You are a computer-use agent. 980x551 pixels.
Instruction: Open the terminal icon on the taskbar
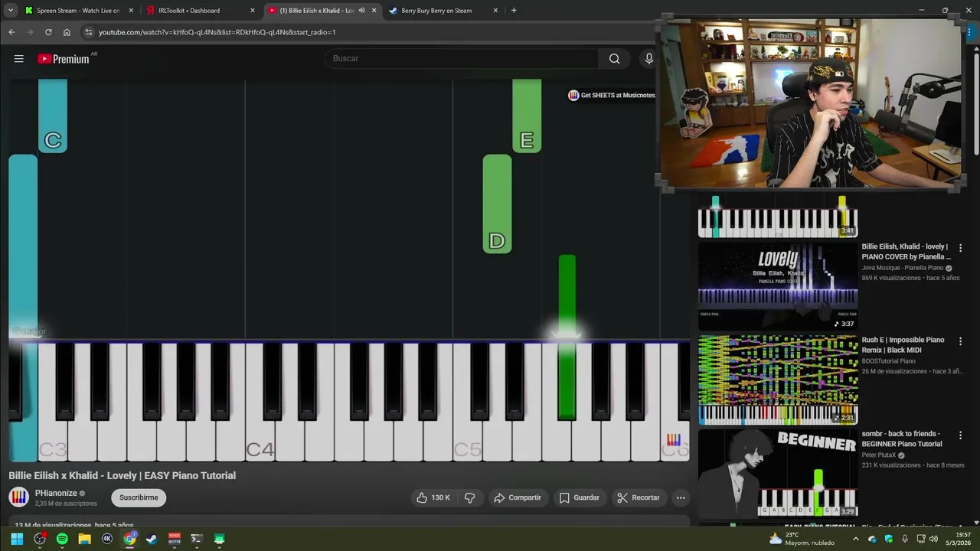point(197,539)
